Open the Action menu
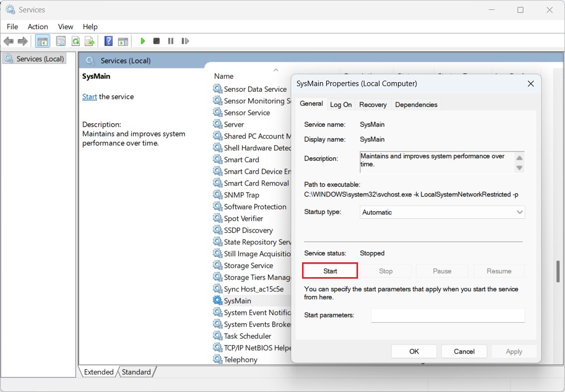 click(38, 27)
